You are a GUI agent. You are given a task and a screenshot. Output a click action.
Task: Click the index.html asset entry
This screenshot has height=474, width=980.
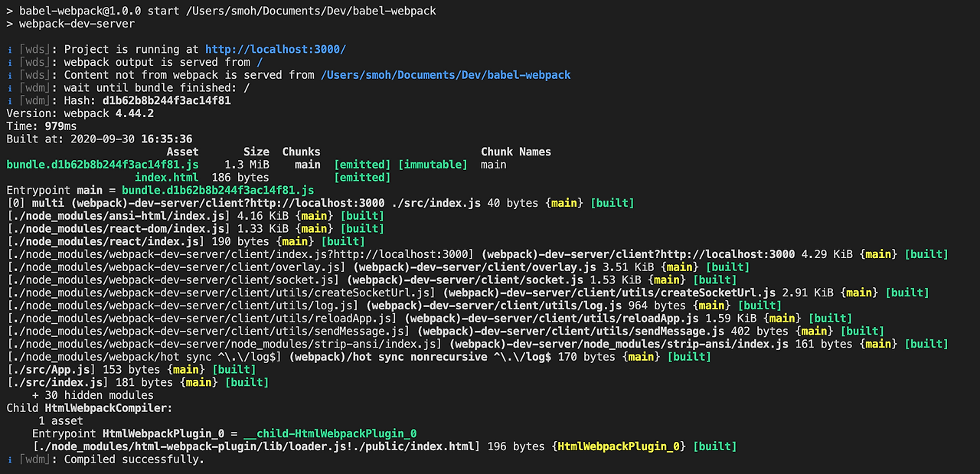(167, 177)
